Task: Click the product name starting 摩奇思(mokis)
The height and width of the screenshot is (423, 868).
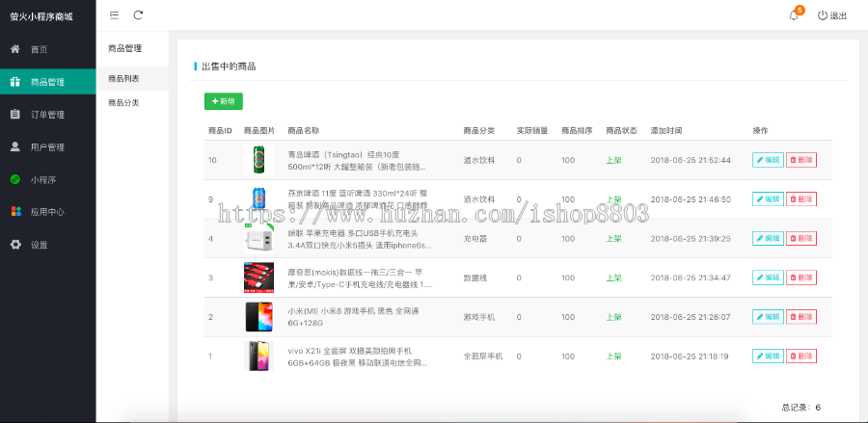Action: pyautogui.click(x=360, y=278)
